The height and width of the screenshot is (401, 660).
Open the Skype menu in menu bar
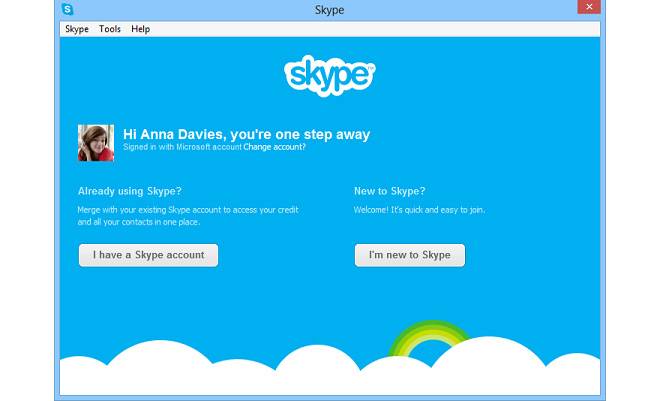[x=77, y=29]
